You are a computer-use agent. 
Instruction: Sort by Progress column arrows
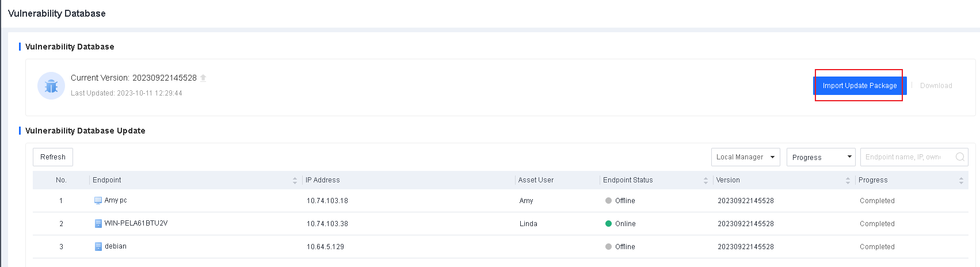coord(961,181)
